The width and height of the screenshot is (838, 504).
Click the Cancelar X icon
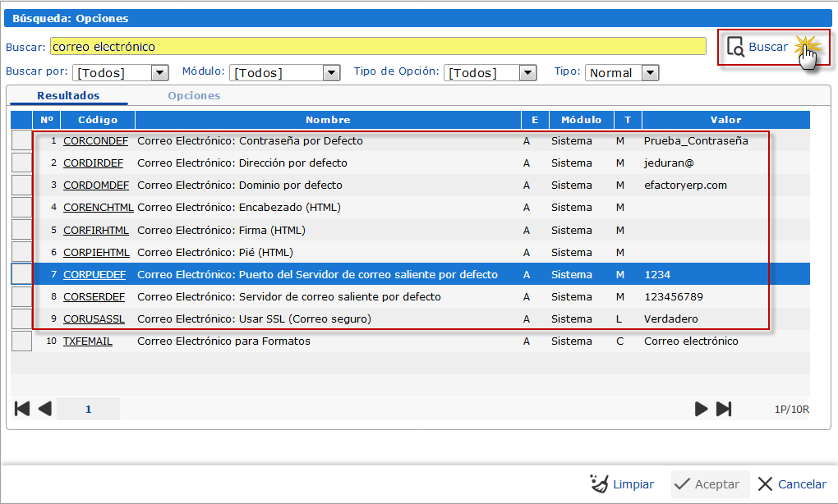click(765, 484)
